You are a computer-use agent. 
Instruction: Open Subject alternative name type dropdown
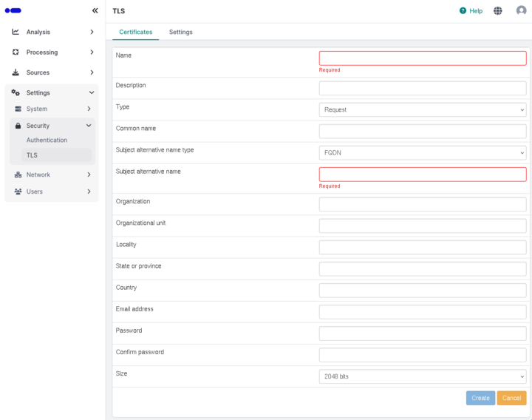423,153
